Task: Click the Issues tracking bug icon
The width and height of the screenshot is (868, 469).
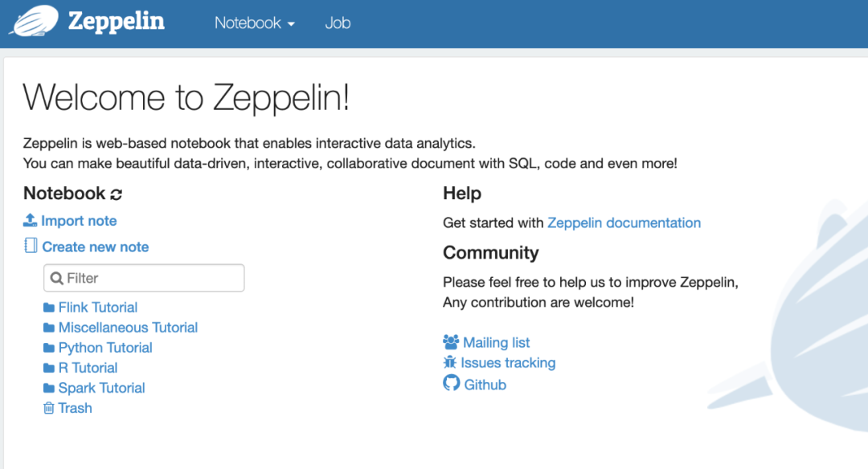Action: 450,362
